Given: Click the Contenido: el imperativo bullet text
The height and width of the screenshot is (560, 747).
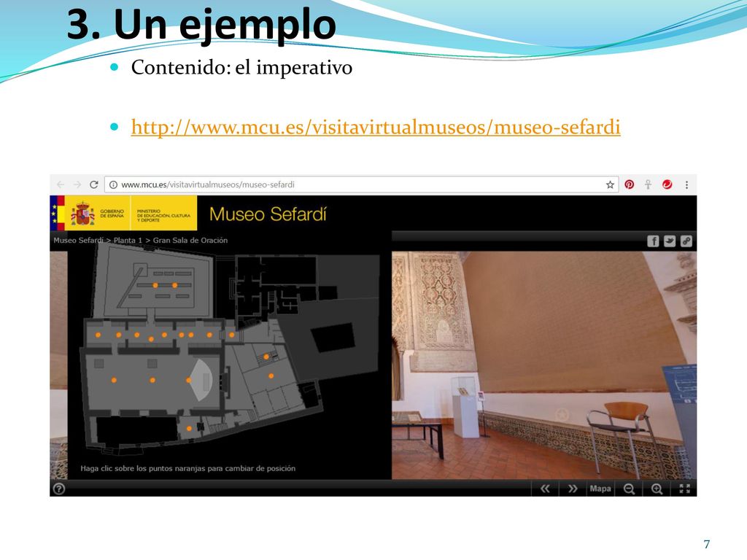Looking at the screenshot, I should tap(241, 68).
